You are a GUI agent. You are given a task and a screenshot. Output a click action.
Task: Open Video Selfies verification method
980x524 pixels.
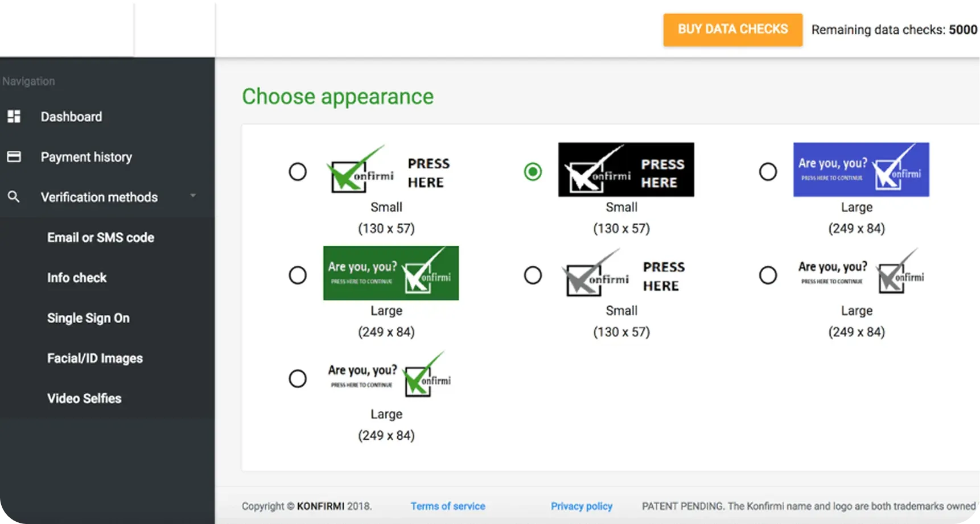(x=84, y=398)
